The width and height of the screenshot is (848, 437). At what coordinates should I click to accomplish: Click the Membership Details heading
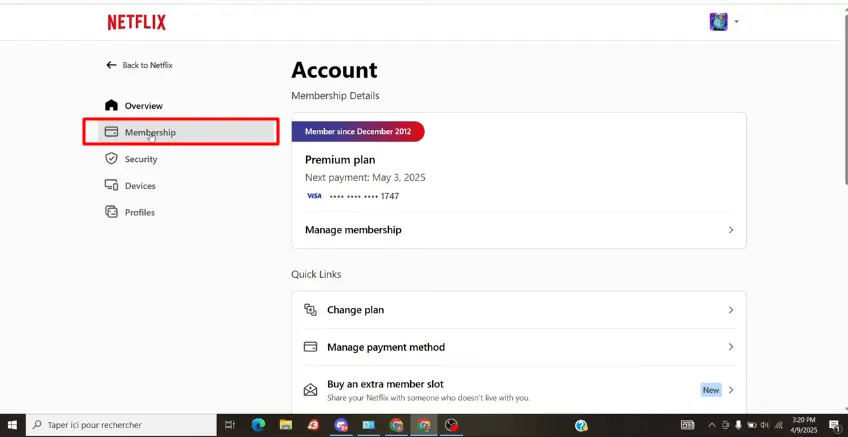(335, 96)
